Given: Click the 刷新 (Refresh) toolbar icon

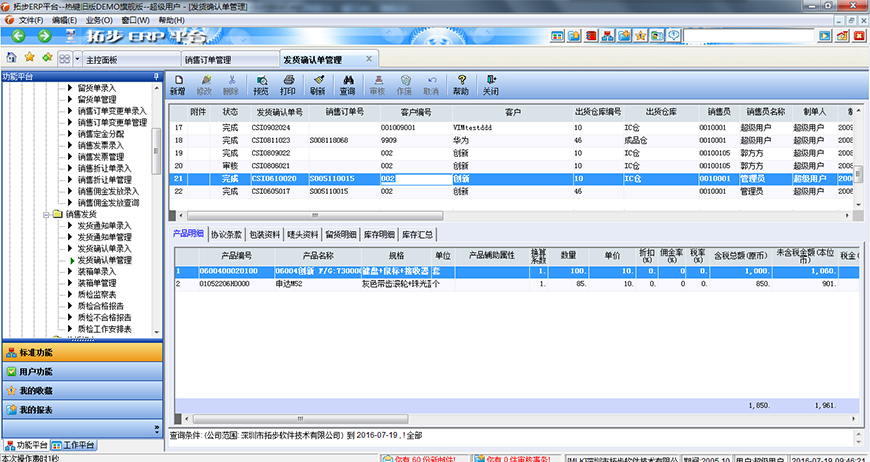Looking at the screenshot, I should pos(317,84).
